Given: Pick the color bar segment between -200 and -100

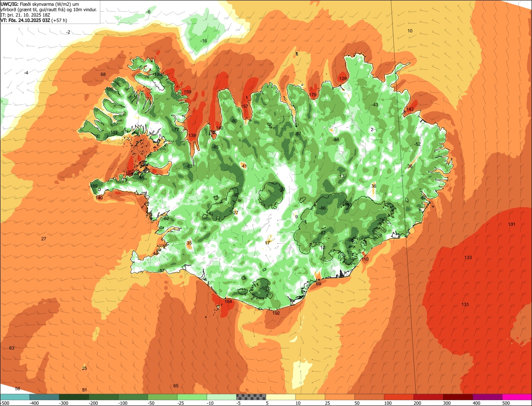Looking at the screenshot, I should tap(103, 397).
